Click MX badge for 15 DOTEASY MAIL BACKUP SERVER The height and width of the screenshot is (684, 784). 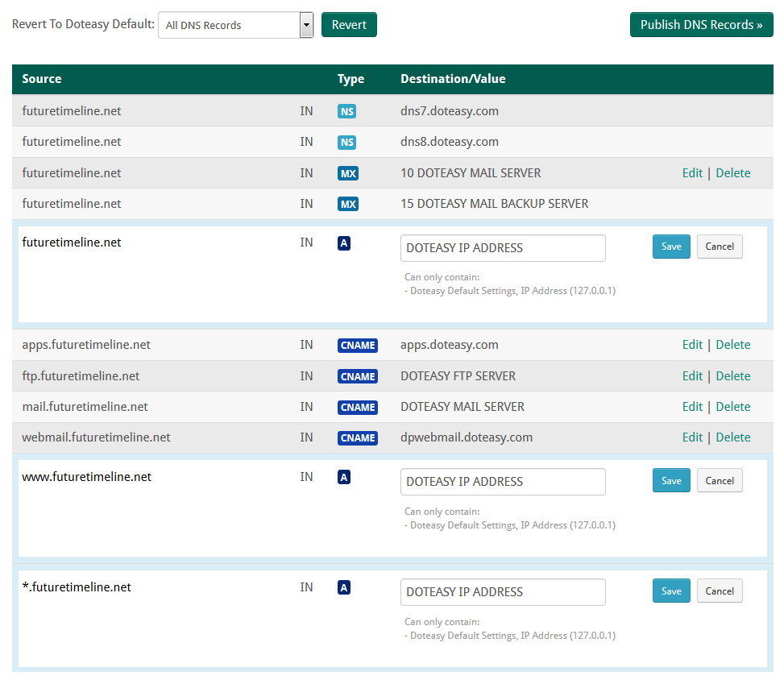(348, 204)
